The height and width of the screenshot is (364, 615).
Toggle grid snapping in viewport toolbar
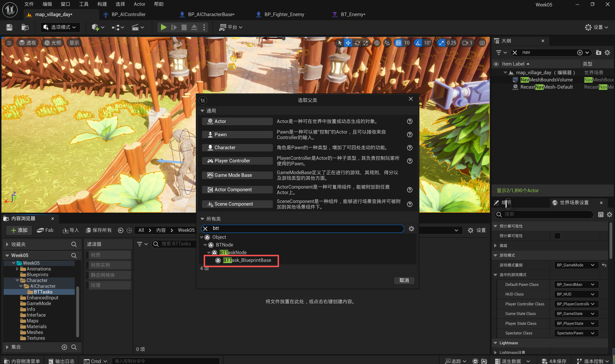click(x=398, y=43)
